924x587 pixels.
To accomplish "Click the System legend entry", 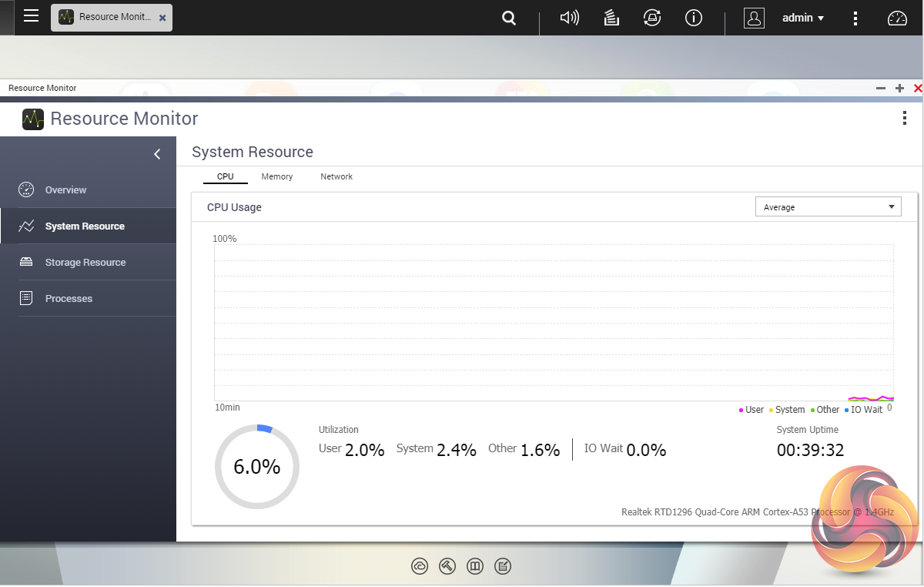I will pyautogui.click(x=787, y=410).
